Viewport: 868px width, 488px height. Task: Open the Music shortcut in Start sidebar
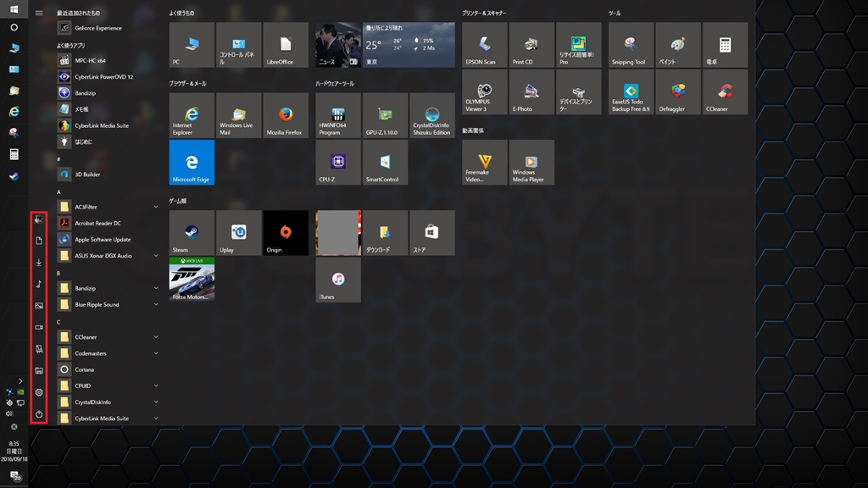click(x=39, y=284)
